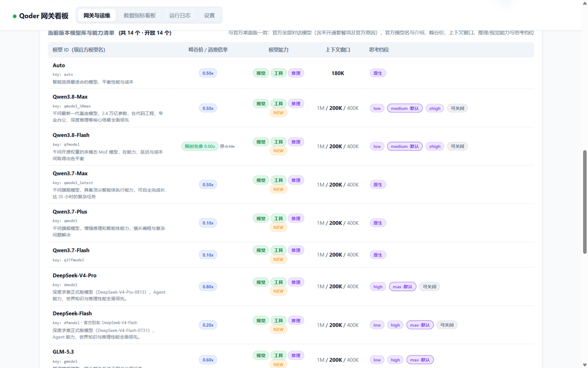Click the Qoder 网关看板 title
This screenshot has width=588, height=368.
click(x=44, y=16)
